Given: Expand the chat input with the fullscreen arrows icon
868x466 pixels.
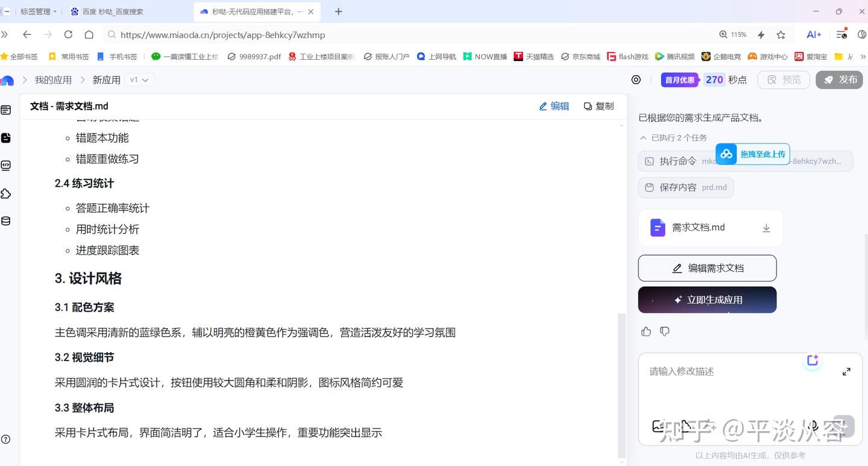Looking at the screenshot, I should click(x=847, y=372).
